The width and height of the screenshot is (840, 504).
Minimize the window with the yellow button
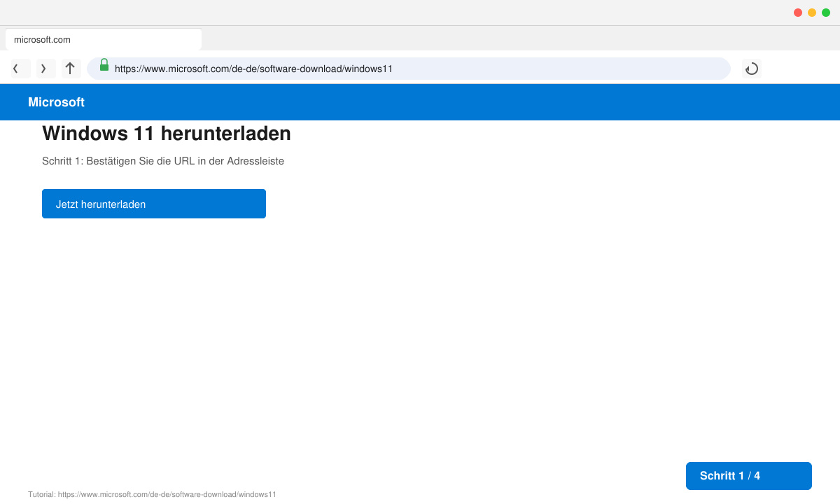click(812, 13)
